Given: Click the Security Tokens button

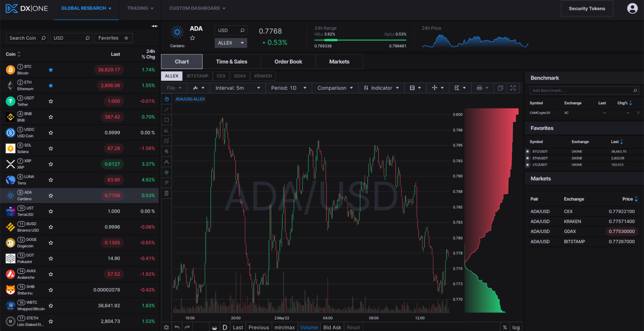Looking at the screenshot, I should click(587, 8).
